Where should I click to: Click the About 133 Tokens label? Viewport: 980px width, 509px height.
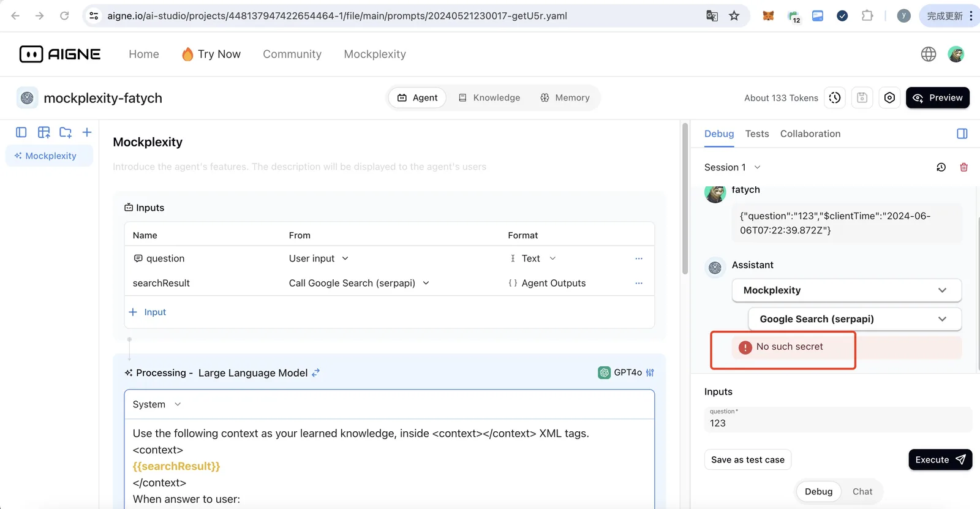click(781, 98)
